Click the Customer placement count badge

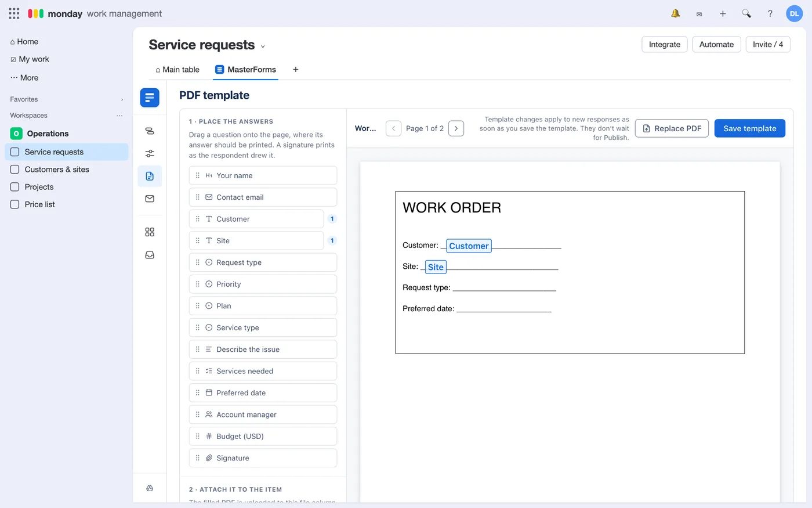click(x=332, y=219)
